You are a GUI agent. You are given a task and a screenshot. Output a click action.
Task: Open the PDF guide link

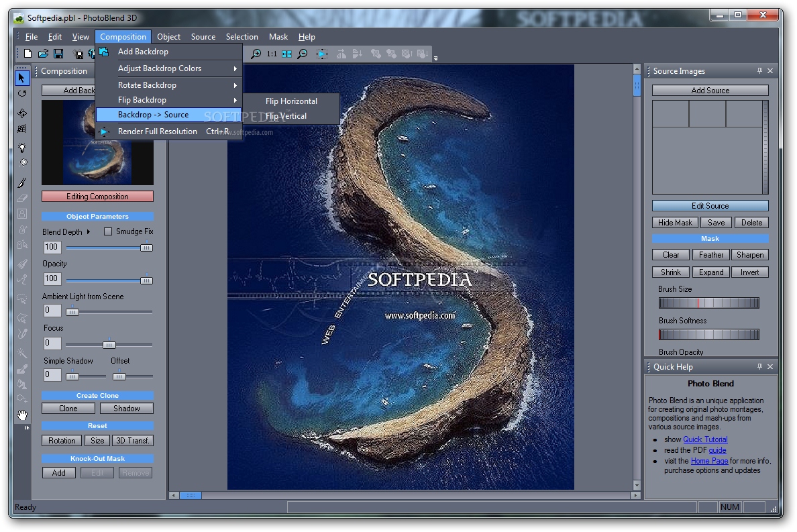click(717, 450)
